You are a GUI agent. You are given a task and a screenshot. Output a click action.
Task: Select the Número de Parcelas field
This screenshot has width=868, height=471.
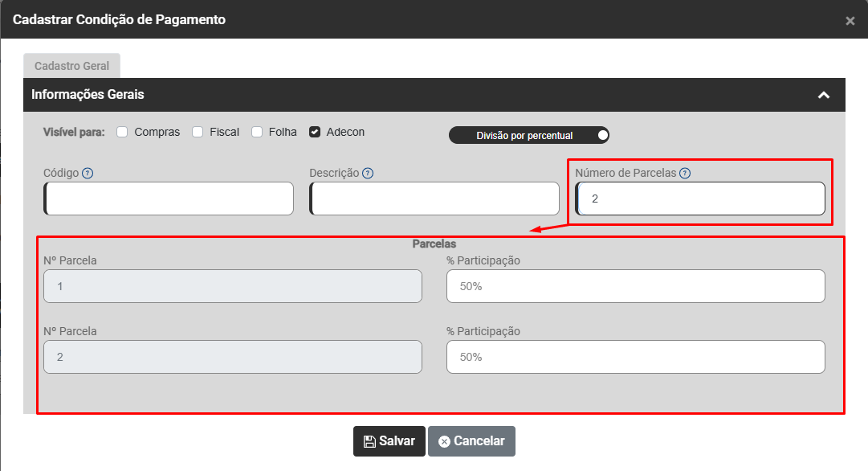pyautogui.click(x=700, y=199)
